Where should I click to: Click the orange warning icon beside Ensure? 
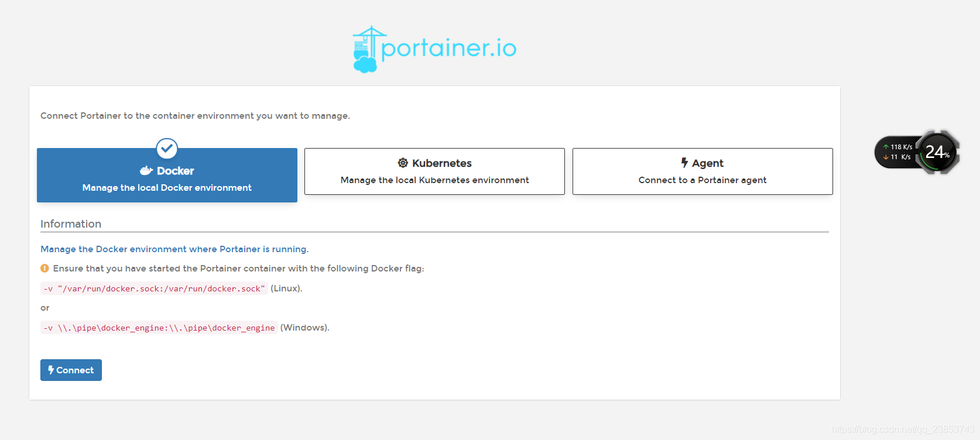pos(44,268)
